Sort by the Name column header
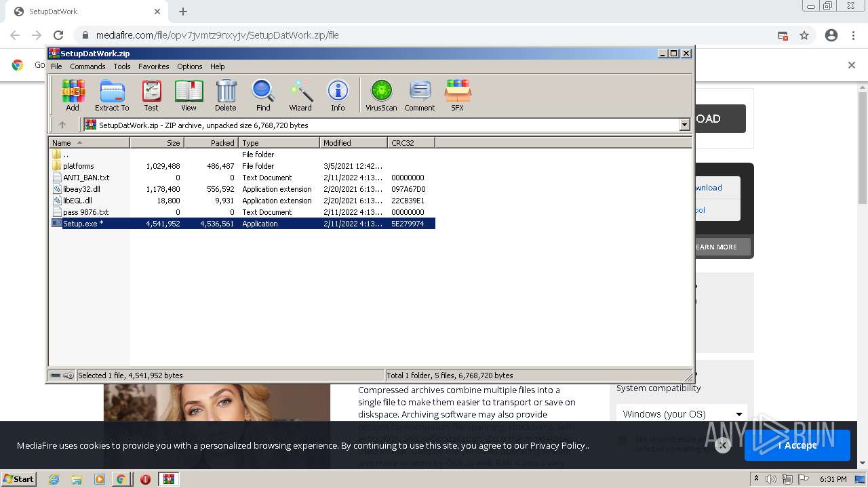Image resolution: width=868 pixels, height=488 pixels. point(89,143)
